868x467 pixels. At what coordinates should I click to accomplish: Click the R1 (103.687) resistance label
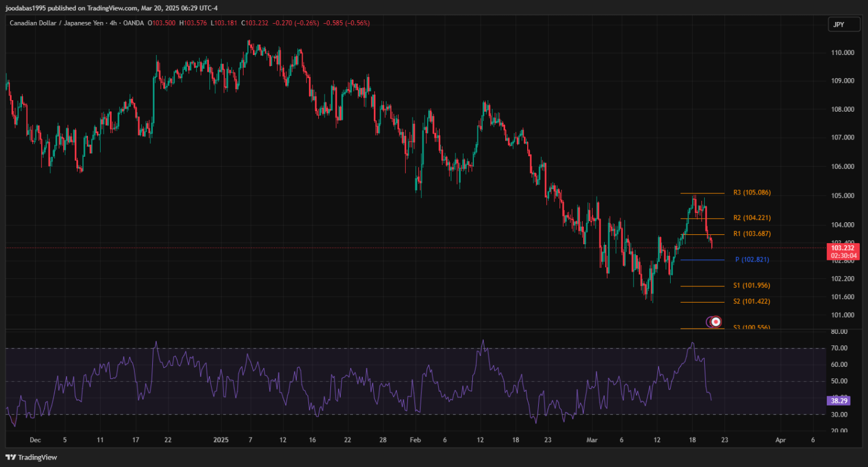pyautogui.click(x=752, y=234)
